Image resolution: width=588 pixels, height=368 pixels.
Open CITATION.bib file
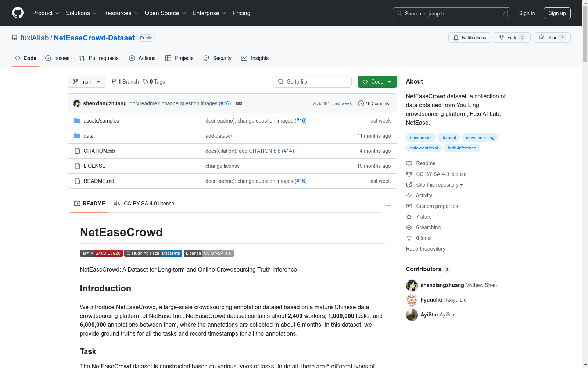(x=99, y=151)
